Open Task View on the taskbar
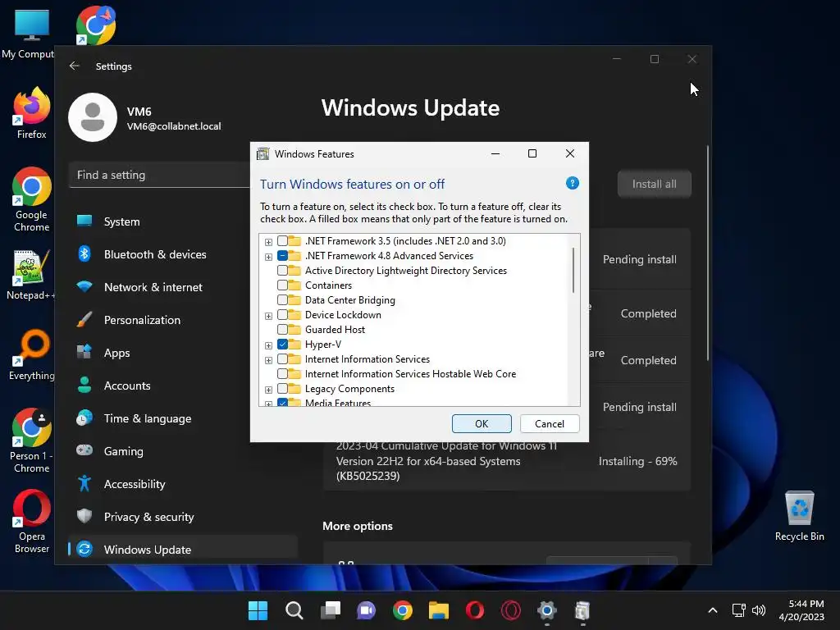This screenshot has height=630, width=840. pyautogui.click(x=330, y=610)
